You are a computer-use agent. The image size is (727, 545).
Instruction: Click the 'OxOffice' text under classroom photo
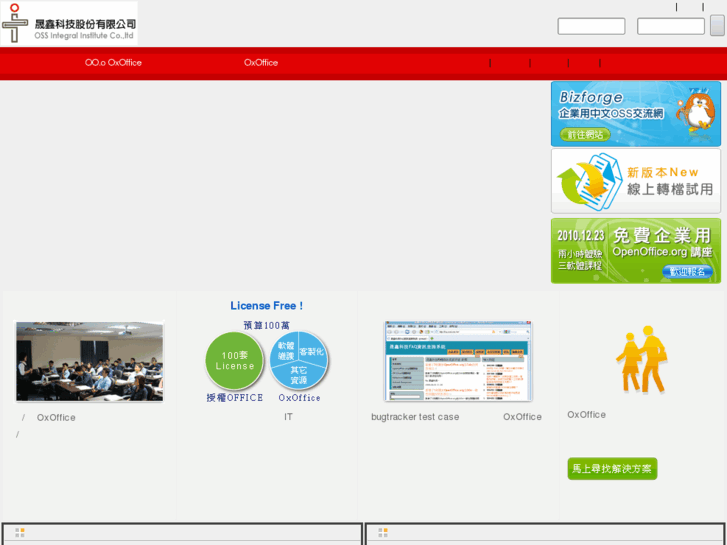[56, 417]
